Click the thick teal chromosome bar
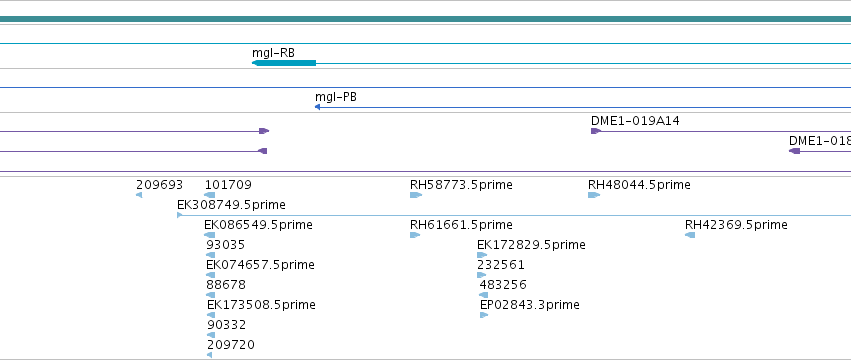This screenshot has width=851, height=360. coord(426,19)
